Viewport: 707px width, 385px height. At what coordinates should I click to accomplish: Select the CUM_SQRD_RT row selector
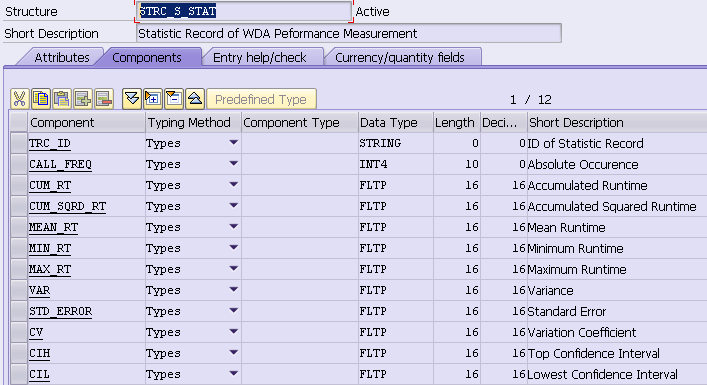(18, 206)
